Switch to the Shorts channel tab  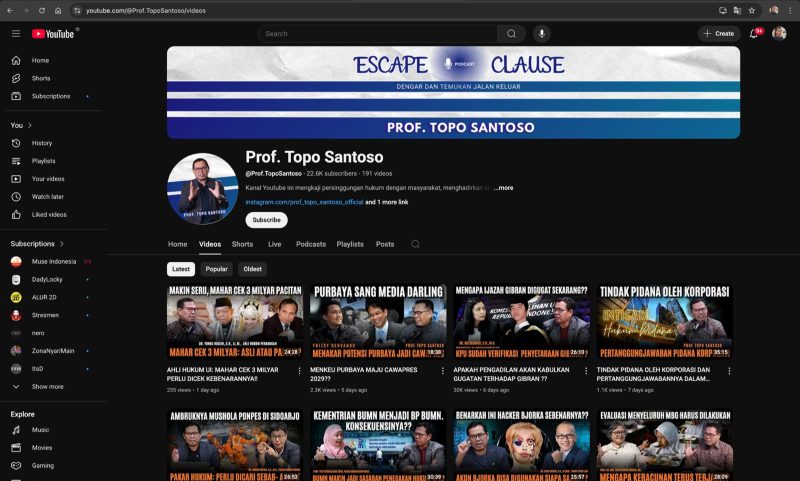click(x=242, y=244)
